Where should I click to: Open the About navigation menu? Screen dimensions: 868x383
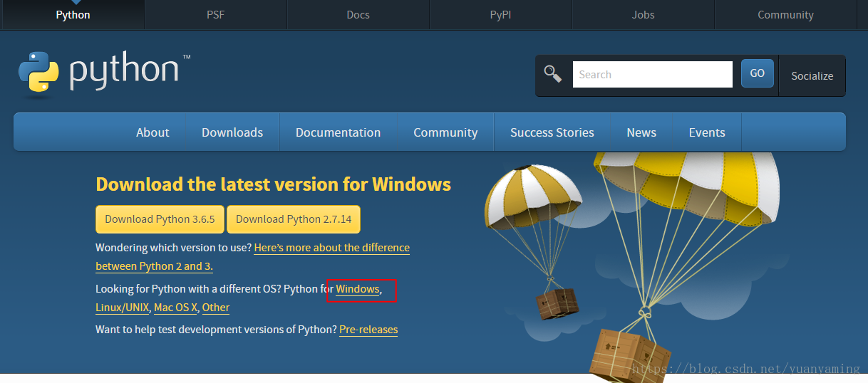click(x=153, y=132)
